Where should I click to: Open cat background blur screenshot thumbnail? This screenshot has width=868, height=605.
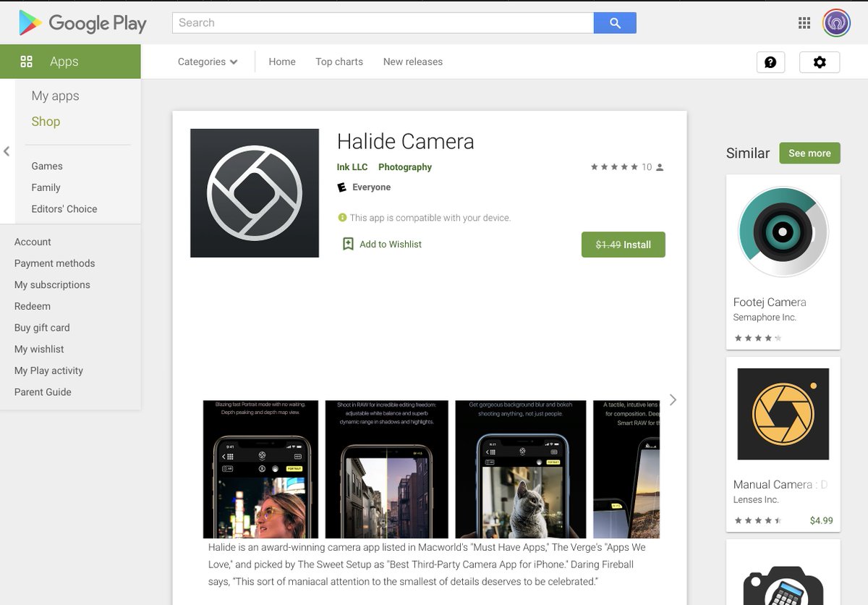521,469
